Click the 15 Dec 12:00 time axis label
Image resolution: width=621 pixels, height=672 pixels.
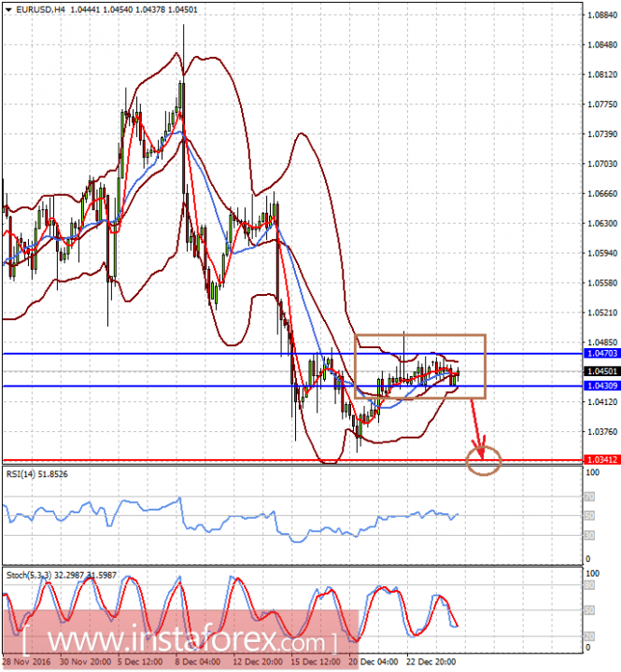316,662
